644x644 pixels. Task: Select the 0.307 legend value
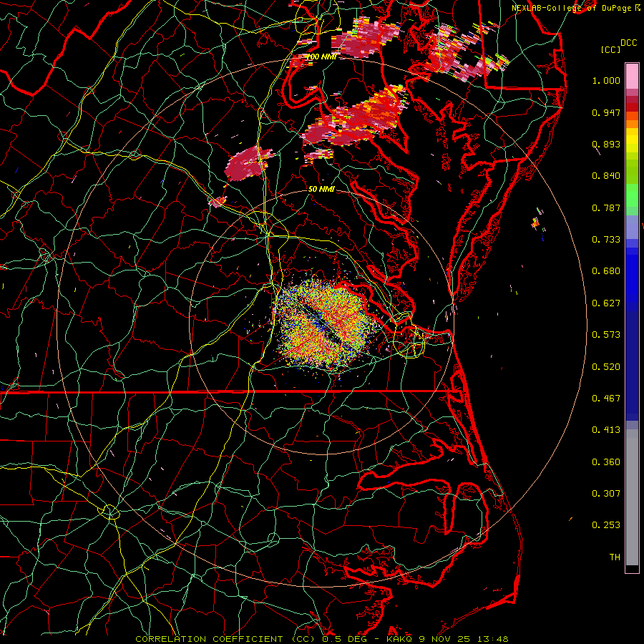(x=606, y=494)
